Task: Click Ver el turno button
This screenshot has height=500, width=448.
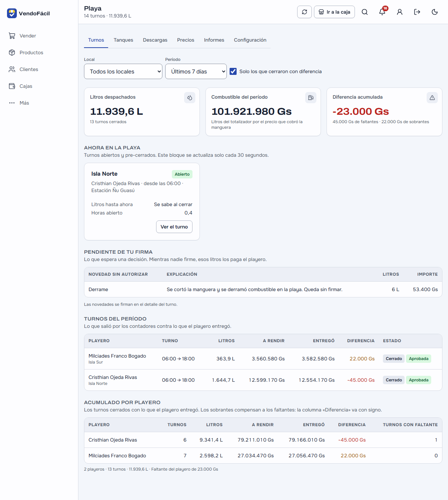Action: click(x=174, y=227)
